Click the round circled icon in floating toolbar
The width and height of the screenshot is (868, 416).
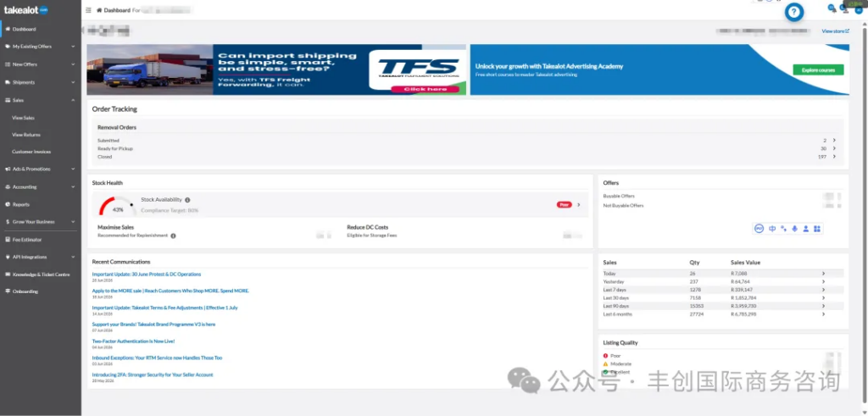(759, 229)
